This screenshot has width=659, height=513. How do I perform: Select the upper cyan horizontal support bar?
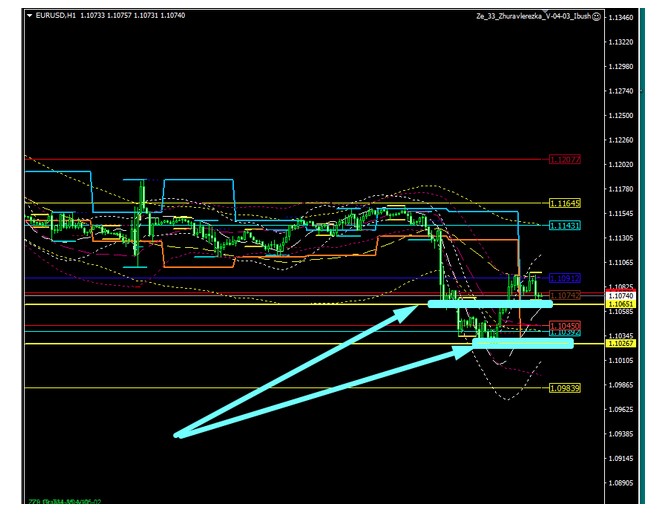(490, 303)
